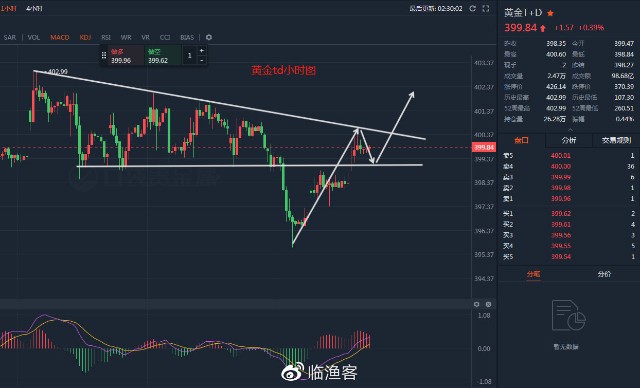Image resolution: width=640 pixels, height=388 pixels.
Task: Toggle the MACD indicator
Action: 60,37
